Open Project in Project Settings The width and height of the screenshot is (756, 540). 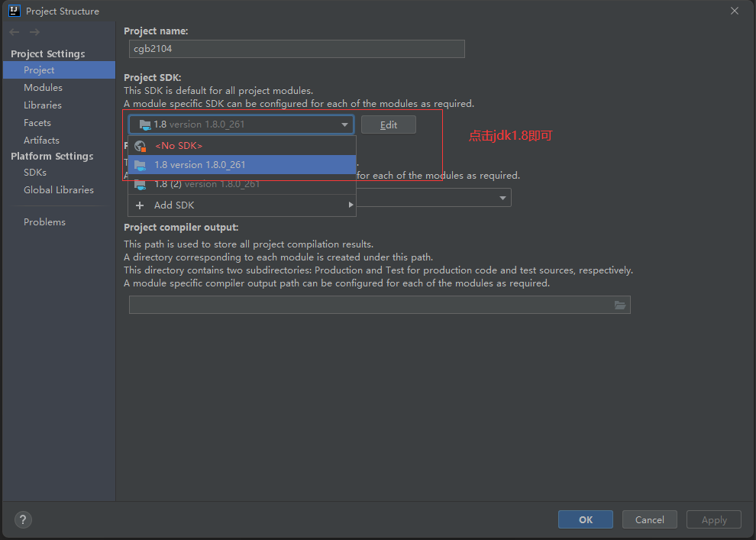coord(59,70)
